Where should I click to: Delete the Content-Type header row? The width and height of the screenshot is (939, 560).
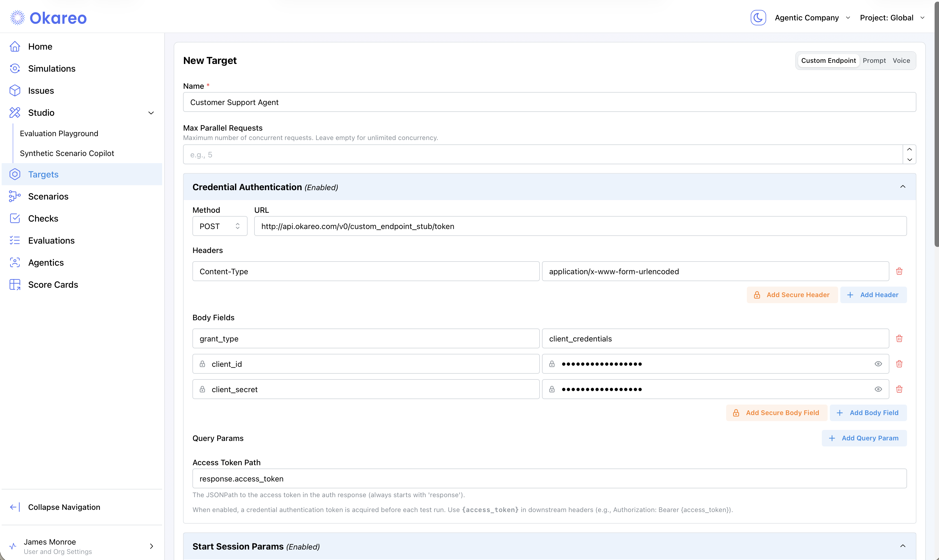(899, 271)
